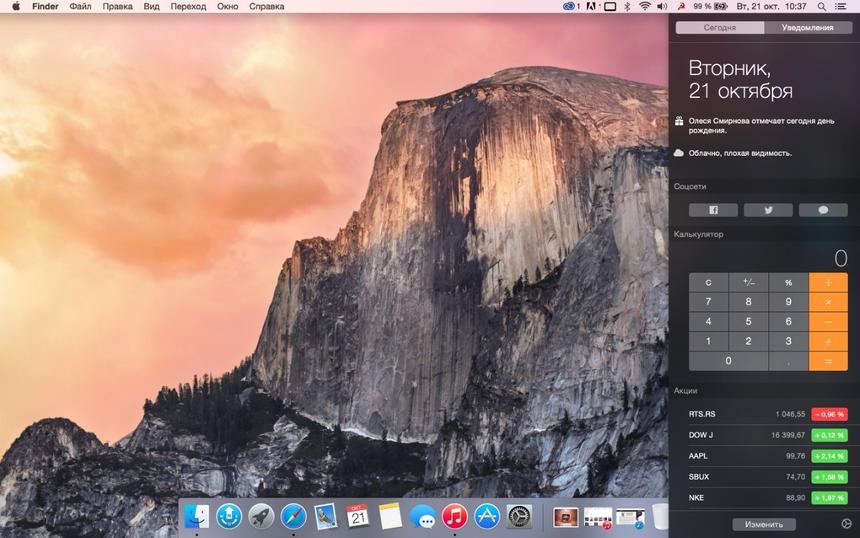Screen dimensions: 860x538
Task: Open System Preferences from the Dock
Action: 519,516
